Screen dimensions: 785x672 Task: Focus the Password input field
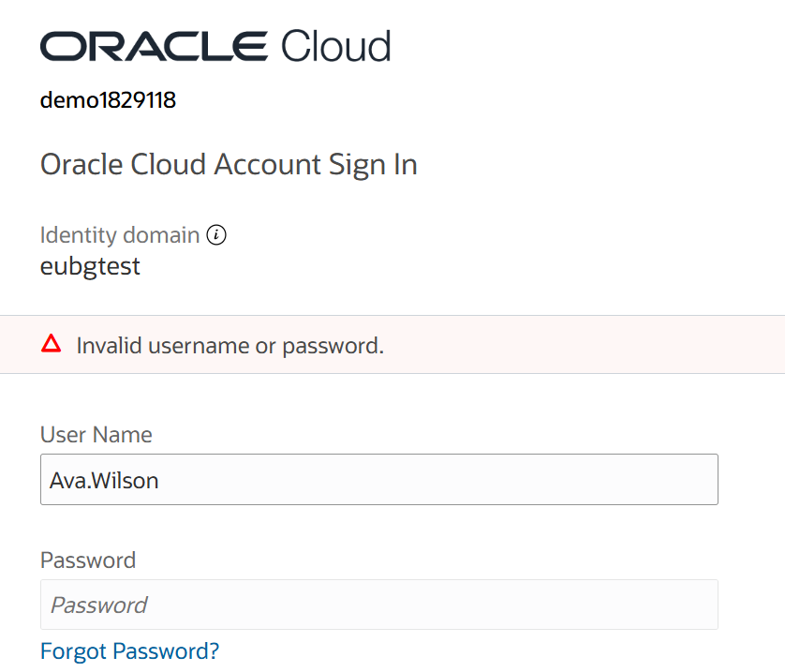[x=378, y=605]
